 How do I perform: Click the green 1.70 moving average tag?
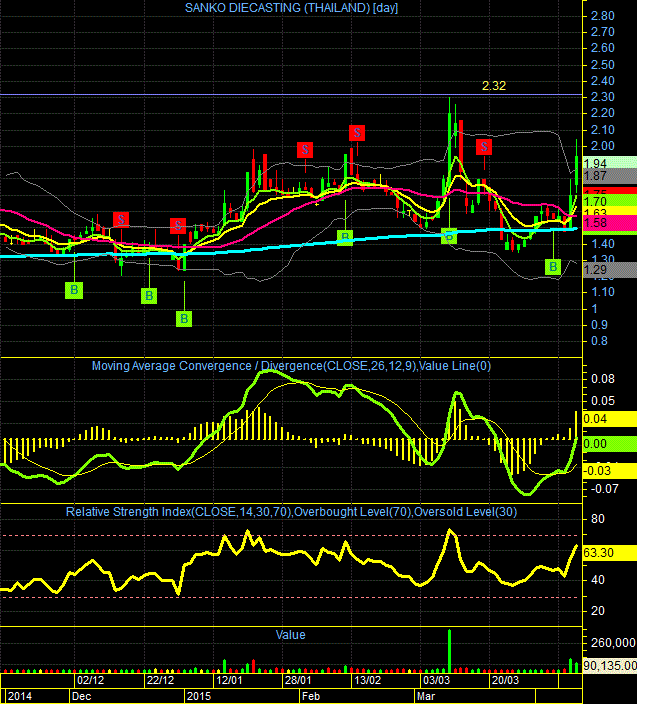[x=610, y=201]
